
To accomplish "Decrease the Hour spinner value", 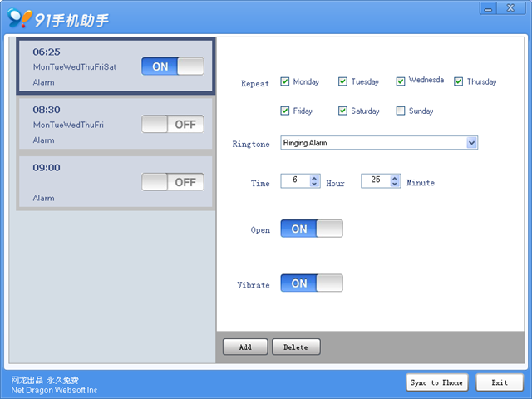I will [x=314, y=185].
